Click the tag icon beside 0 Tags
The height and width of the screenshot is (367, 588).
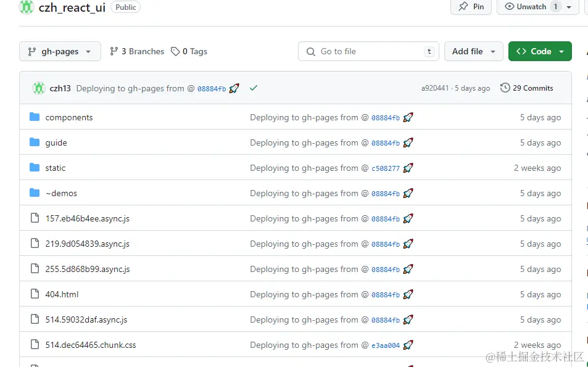point(175,51)
